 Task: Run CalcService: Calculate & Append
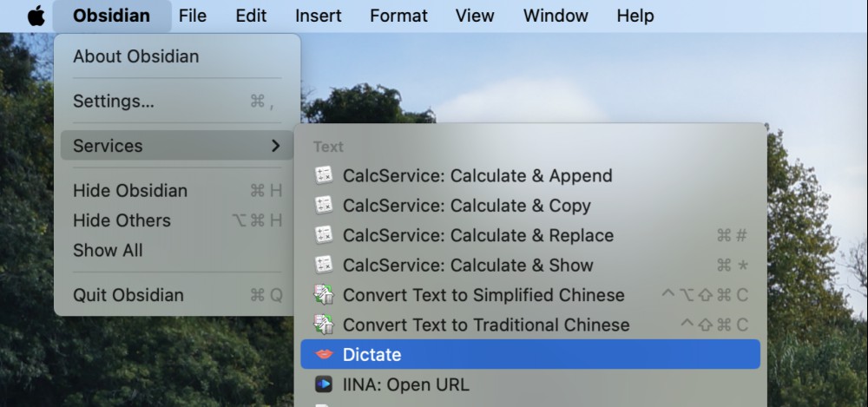[x=530, y=175]
